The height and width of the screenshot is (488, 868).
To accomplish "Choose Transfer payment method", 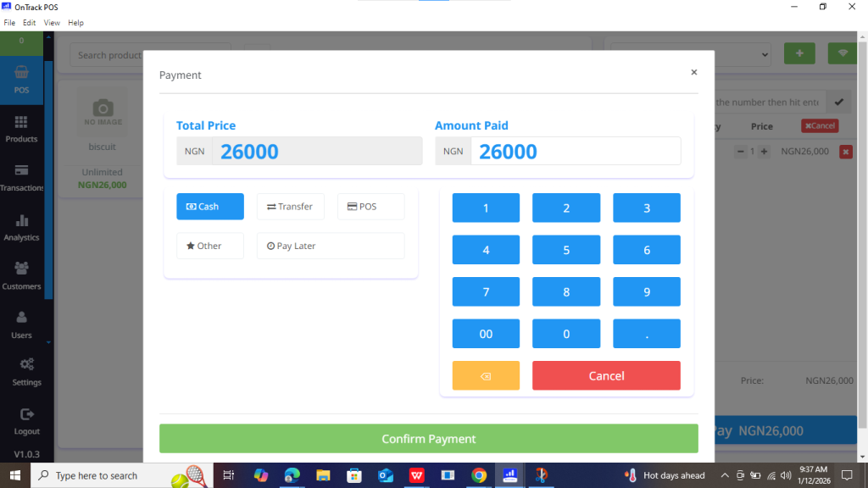I will (290, 207).
